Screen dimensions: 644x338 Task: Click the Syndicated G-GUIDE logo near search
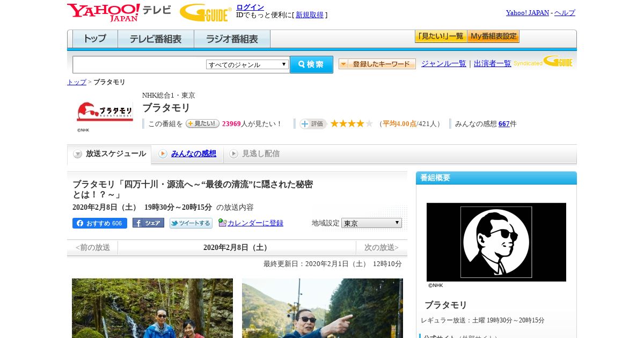coord(543,61)
